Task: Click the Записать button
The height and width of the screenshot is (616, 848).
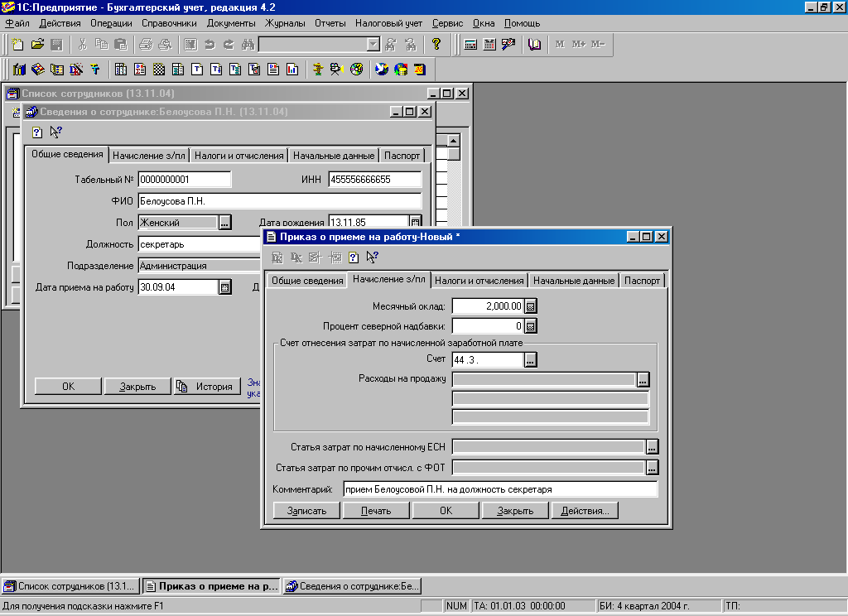Action: click(x=306, y=511)
